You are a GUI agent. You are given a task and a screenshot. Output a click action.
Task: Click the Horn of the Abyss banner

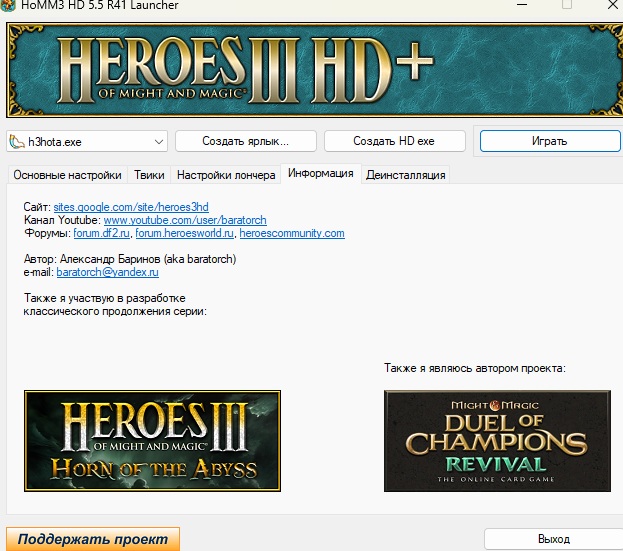pos(152,441)
